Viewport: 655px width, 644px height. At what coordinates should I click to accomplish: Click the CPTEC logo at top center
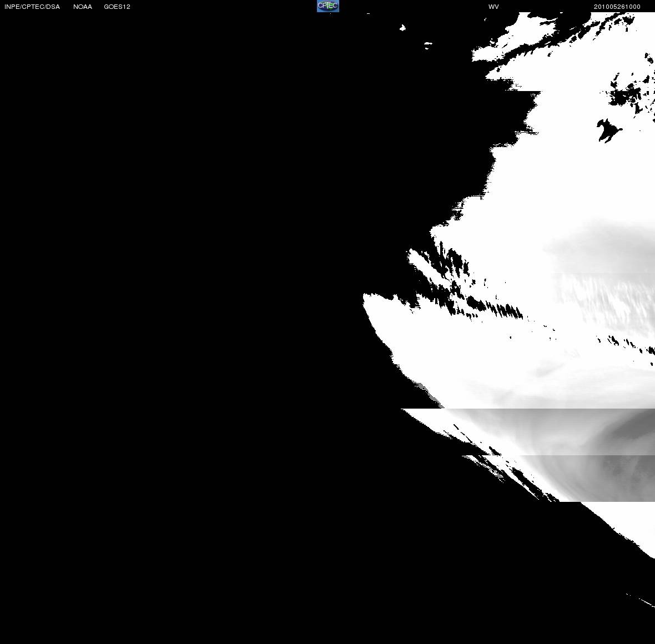pyautogui.click(x=328, y=6)
